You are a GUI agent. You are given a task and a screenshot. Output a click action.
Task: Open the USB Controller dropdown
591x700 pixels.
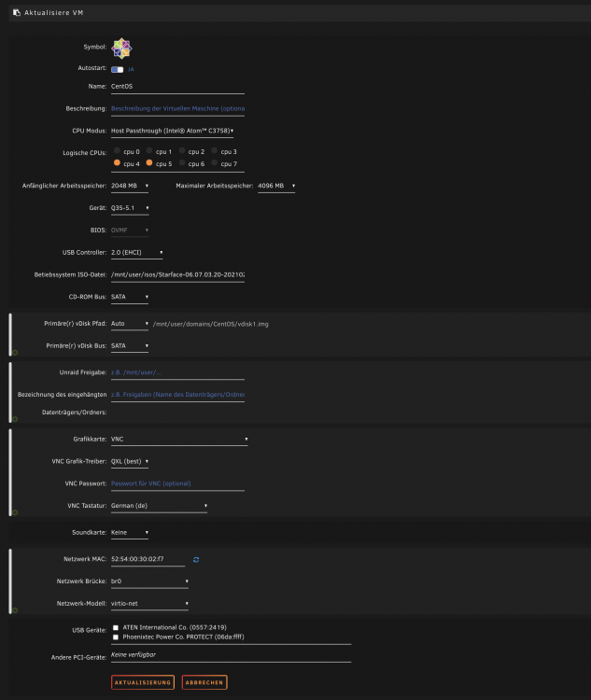click(136, 253)
